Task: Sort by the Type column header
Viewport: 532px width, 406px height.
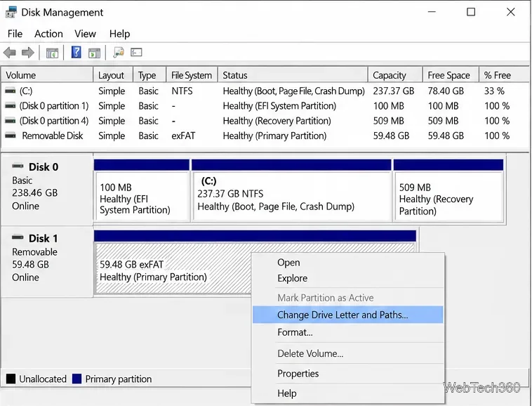Action: [149, 75]
